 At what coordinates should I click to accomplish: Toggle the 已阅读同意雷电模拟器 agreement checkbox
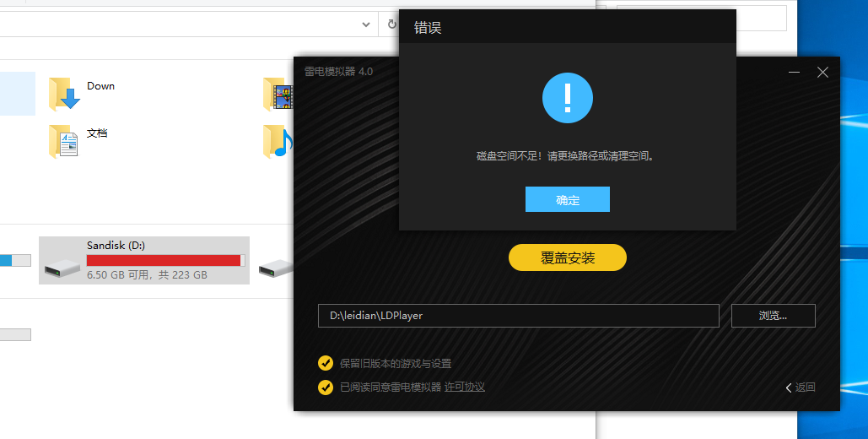click(326, 387)
